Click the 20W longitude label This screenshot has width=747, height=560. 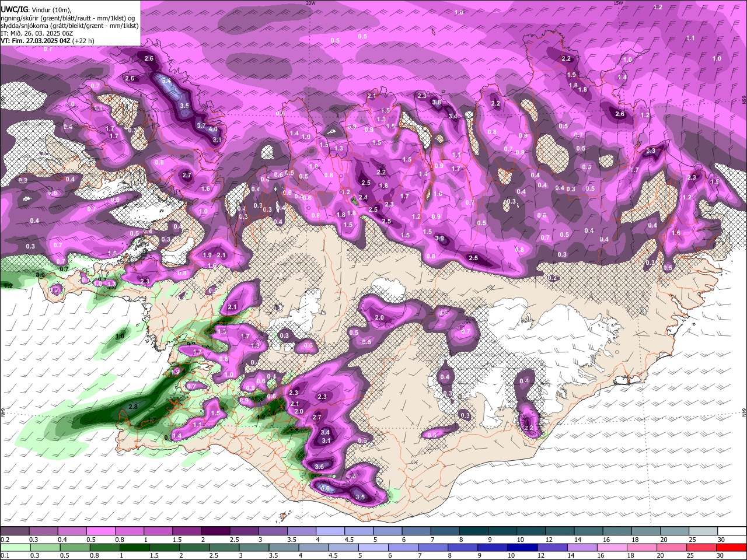click(310, 3)
